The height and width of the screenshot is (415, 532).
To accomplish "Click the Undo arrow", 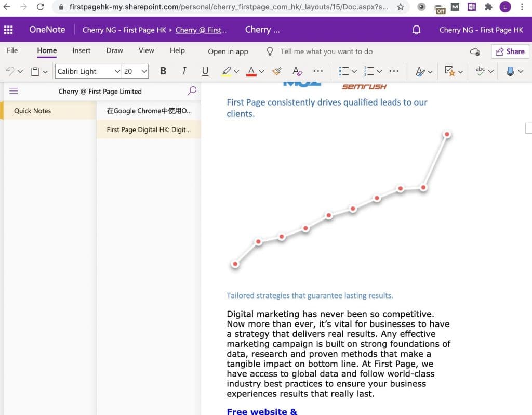I will pyautogui.click(x=9, y=71).
